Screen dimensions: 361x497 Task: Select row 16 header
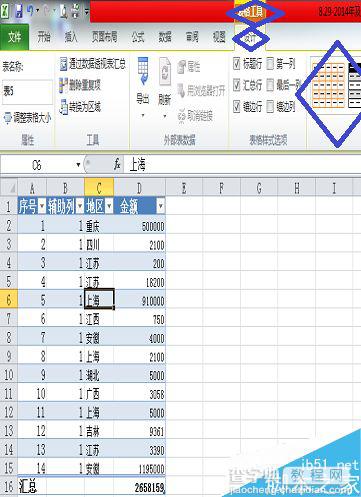[9, 487]
